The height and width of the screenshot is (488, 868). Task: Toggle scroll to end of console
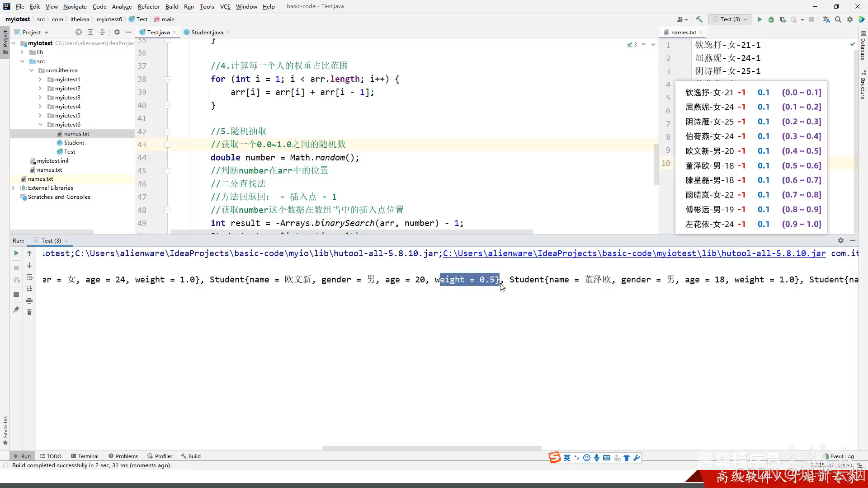pos(29,289)
